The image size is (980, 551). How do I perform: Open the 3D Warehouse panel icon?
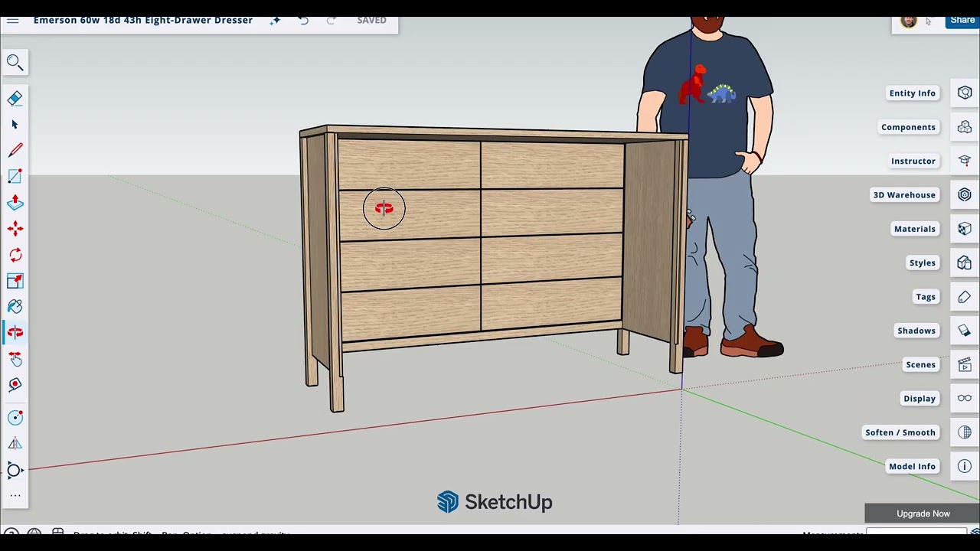(x=964, y=194)
